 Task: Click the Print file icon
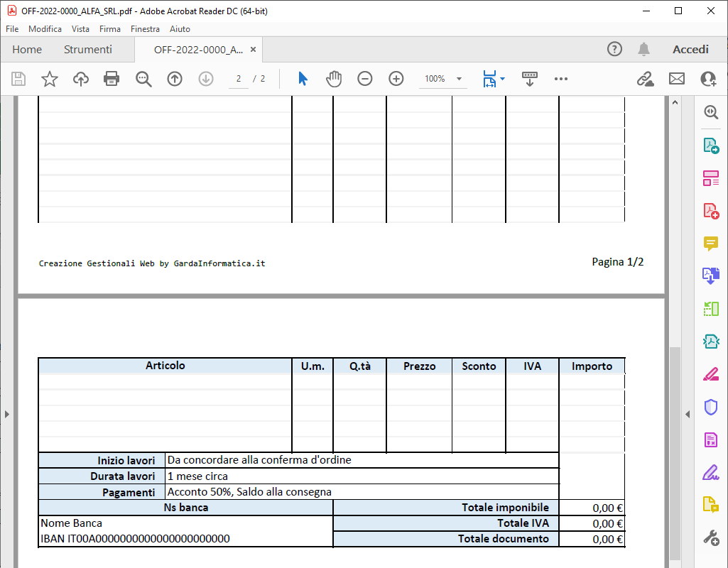tap(112, 79)
